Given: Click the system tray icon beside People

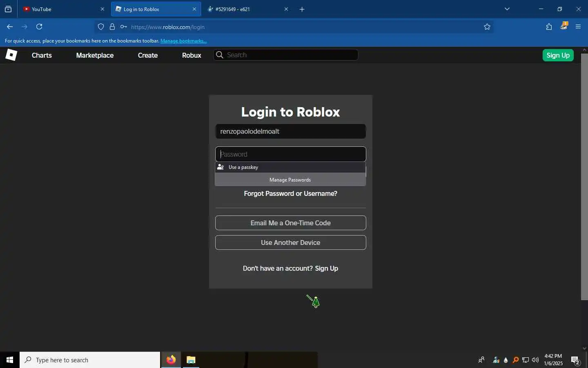Looking at the screenshot, I should coord(496,360).
